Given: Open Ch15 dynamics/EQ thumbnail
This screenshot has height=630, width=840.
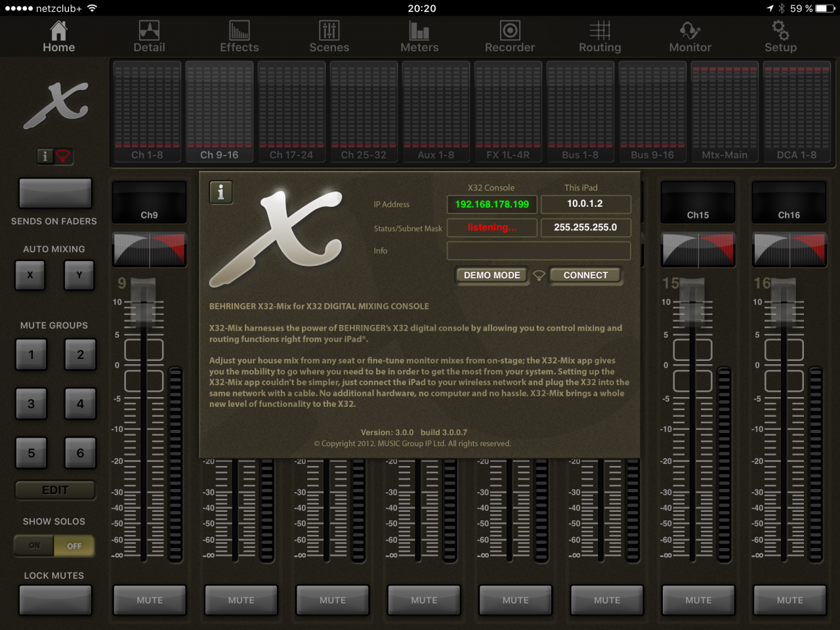Looking at the screenshot, I should tap(698, 249).
